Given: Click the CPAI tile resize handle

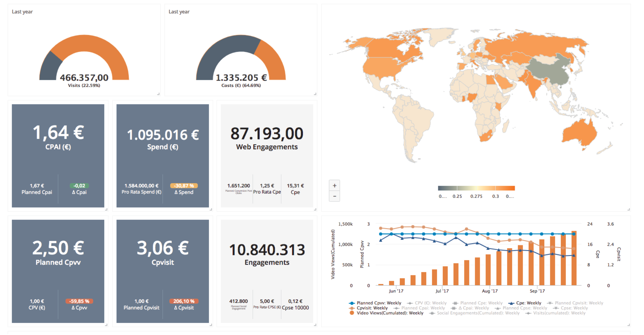Looking at the screenshot, I should point(106,210).
